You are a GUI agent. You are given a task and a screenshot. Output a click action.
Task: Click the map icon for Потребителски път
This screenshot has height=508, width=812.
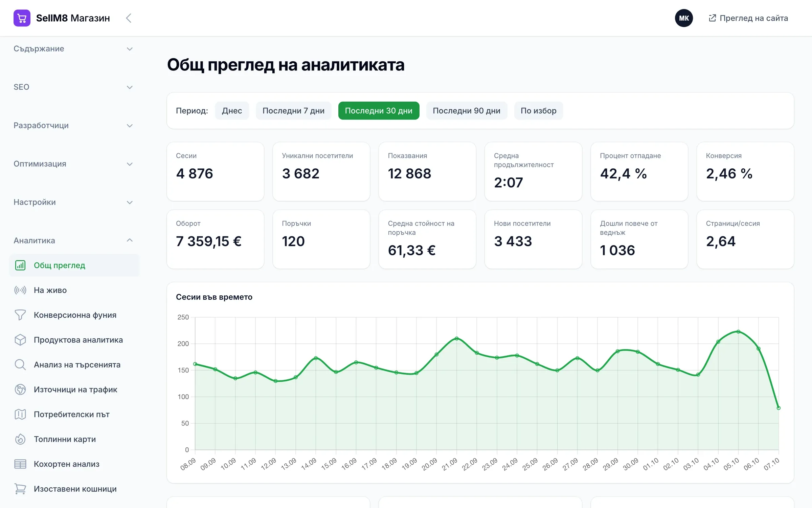[20, 414]
